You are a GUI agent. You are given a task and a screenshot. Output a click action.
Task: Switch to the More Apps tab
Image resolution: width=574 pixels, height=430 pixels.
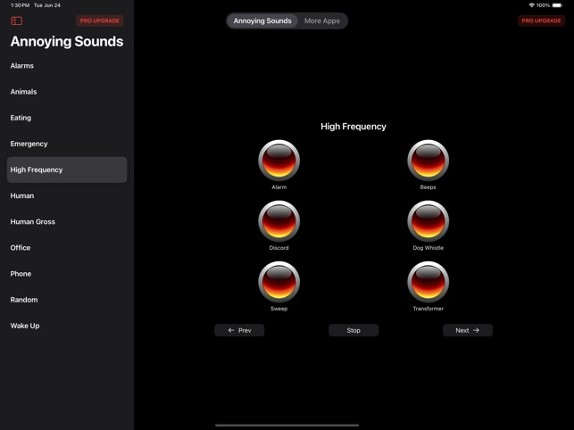coord(322,21)
